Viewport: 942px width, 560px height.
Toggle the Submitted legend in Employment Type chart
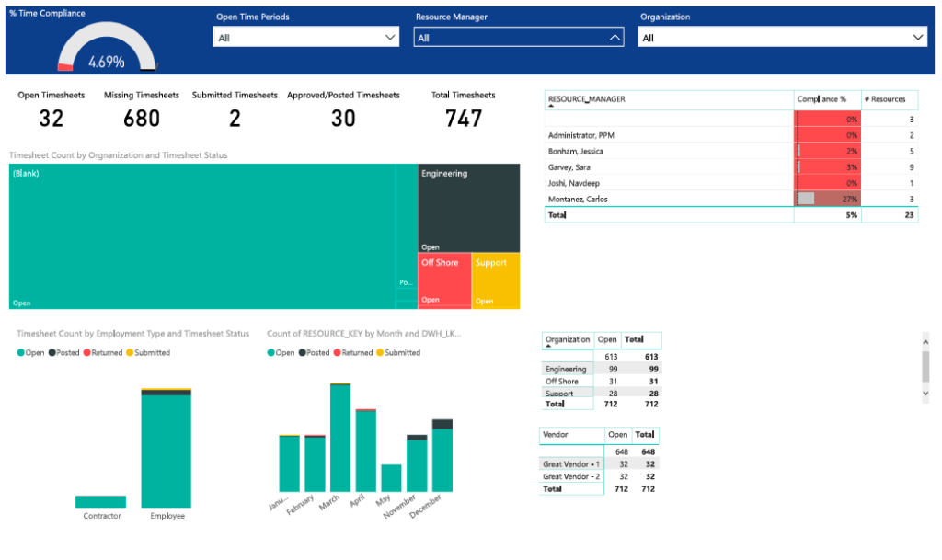[129, 352]
